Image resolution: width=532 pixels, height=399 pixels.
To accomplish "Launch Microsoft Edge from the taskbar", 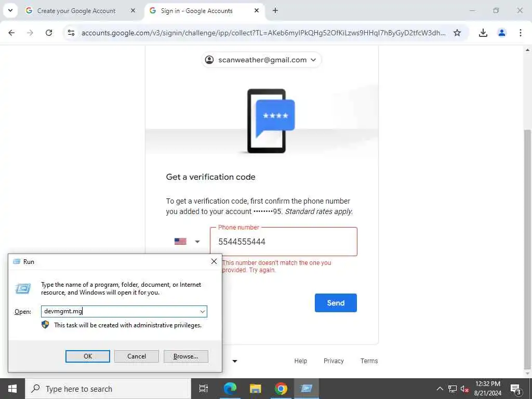I will pyautogui.click(x=230, y=389).
